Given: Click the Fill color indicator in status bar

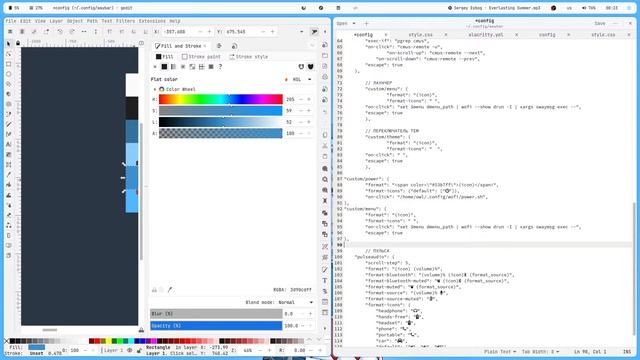Looking at the screenshot, I should 36,347.
